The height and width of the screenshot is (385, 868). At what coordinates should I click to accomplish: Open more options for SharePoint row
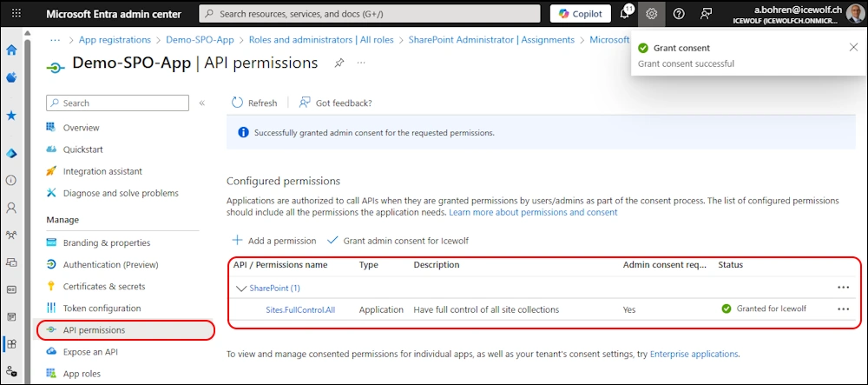click(x=842, y=288)
